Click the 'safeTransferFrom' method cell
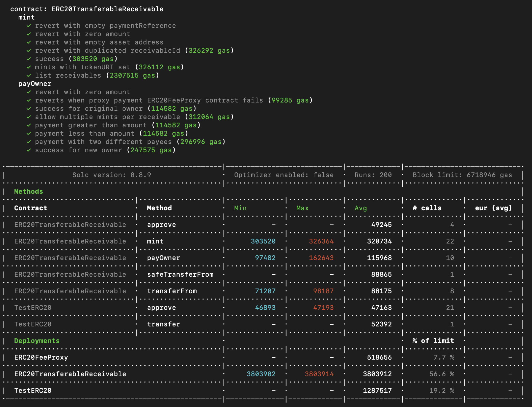This screenshot has width=532, height=407. coord(180,275)
